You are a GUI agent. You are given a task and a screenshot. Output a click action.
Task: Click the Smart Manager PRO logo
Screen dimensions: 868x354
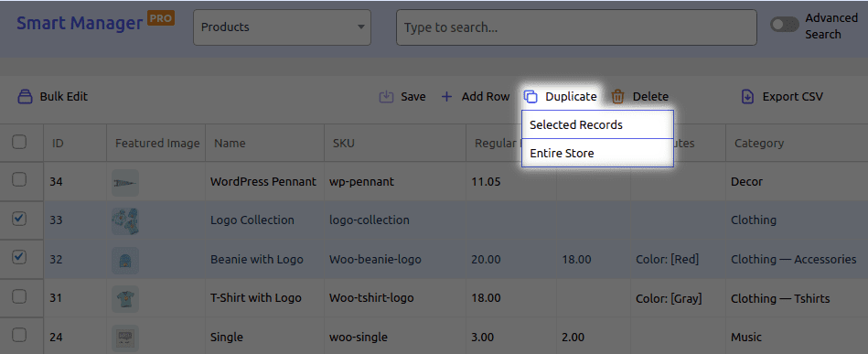pos(95,23)
